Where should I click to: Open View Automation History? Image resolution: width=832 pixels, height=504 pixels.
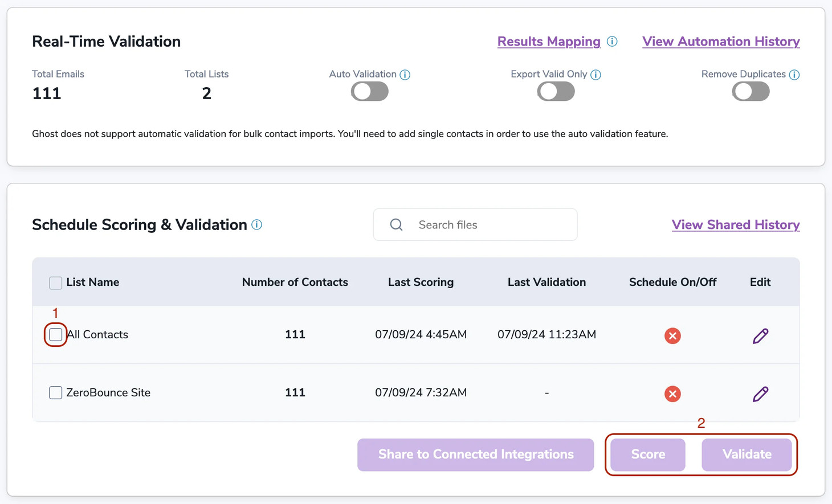[720, 41]
